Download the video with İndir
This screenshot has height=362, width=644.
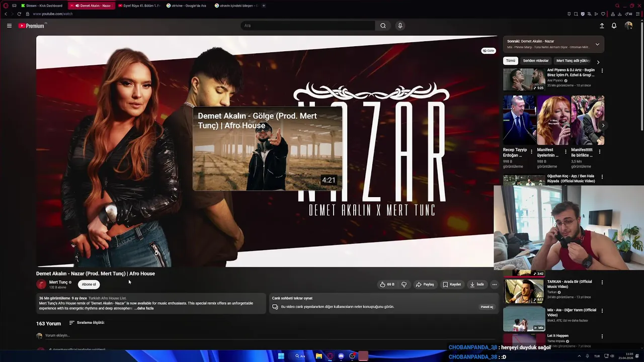tap(477, 285)
